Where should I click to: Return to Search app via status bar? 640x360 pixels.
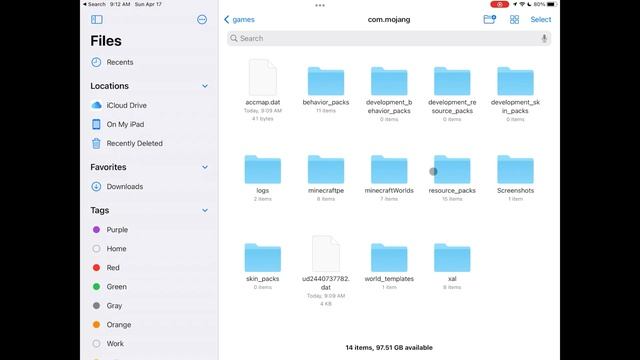click(94, 4)
